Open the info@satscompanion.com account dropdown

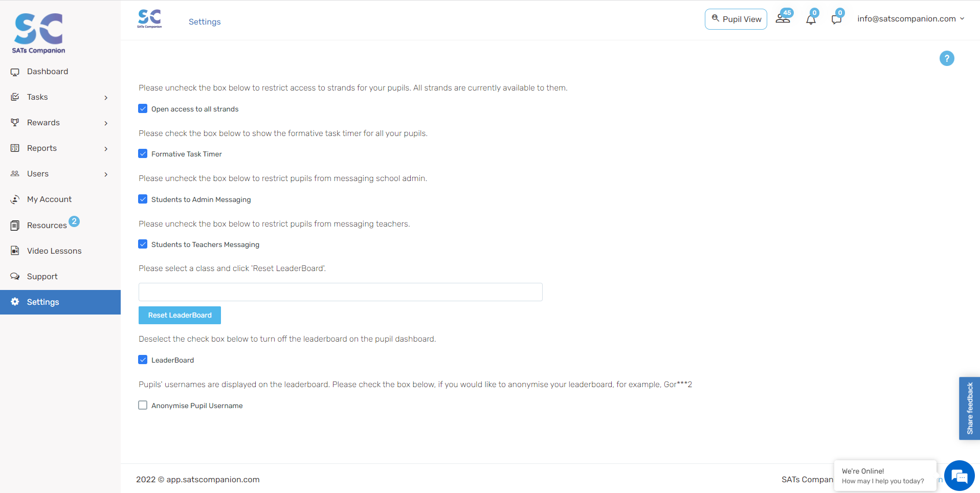910,19
